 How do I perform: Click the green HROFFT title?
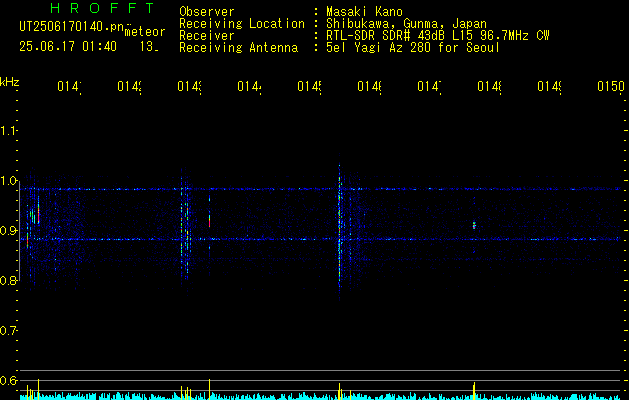coord(102,8)
